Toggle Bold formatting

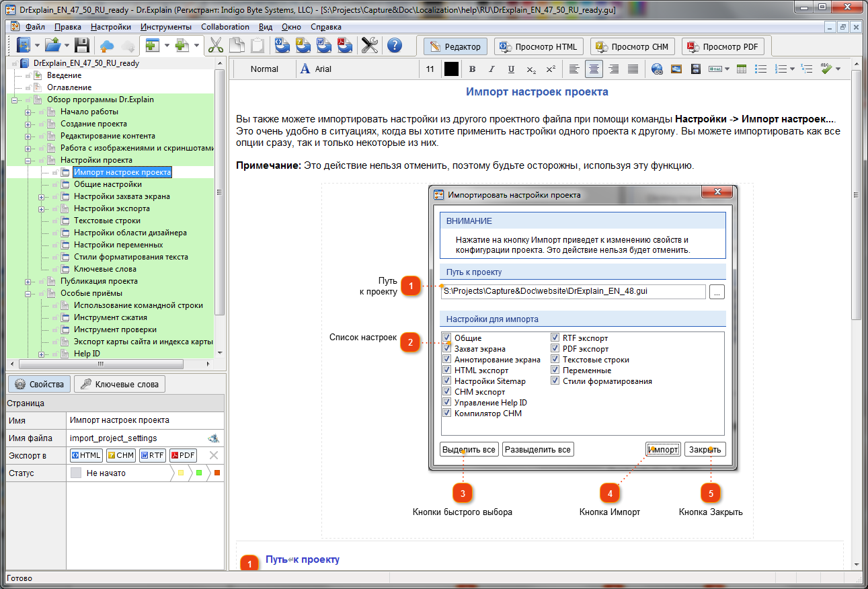473,69
